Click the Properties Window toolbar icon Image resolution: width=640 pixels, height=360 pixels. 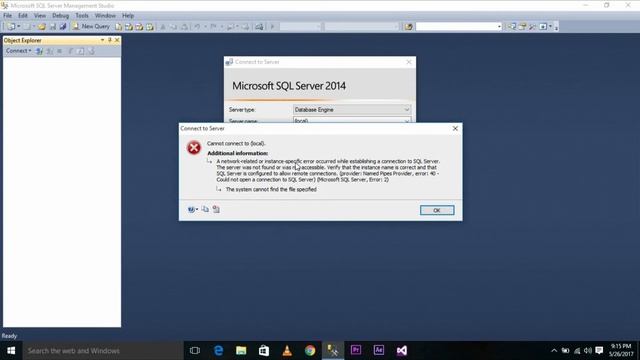(522, 27)
